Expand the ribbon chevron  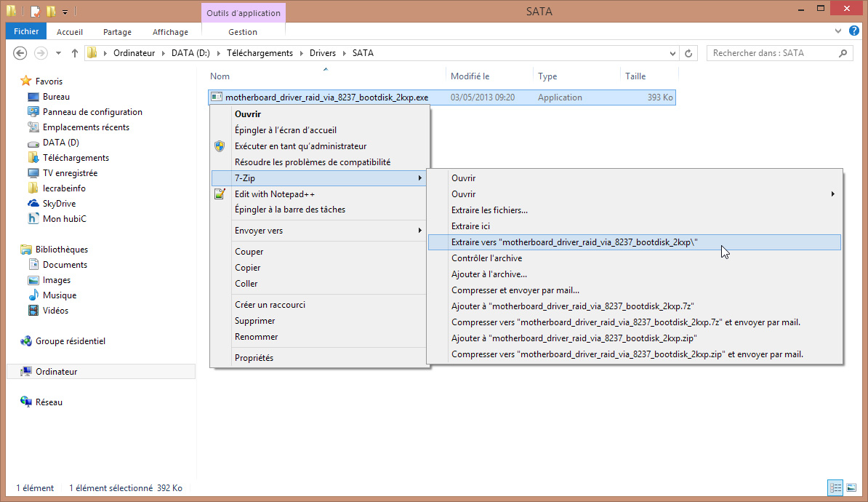pyautogui.click(x=838, y=31)
